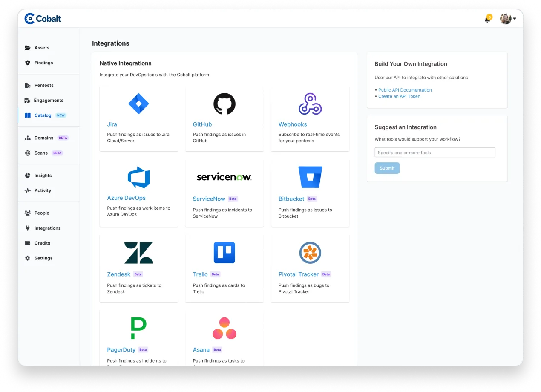
Task: Click the Trello board logo
Action: pos(224,253)
